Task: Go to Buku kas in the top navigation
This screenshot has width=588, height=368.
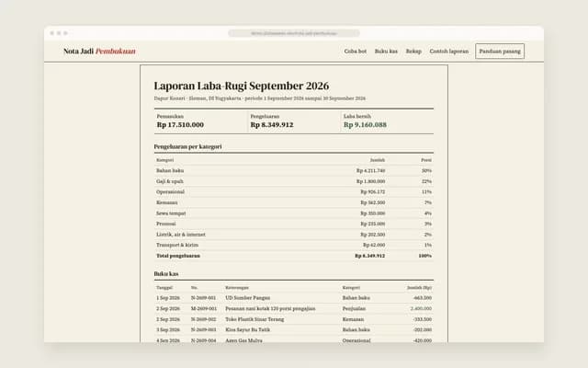Action: click(x=386, y=52)
